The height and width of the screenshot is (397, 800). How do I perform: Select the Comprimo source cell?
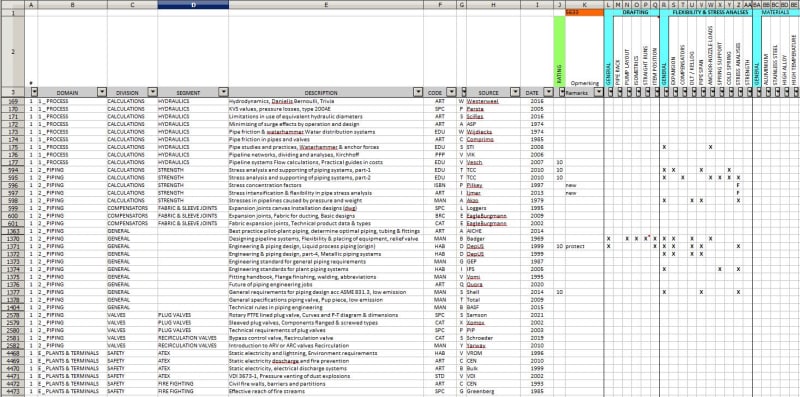(x=493, y=139)
